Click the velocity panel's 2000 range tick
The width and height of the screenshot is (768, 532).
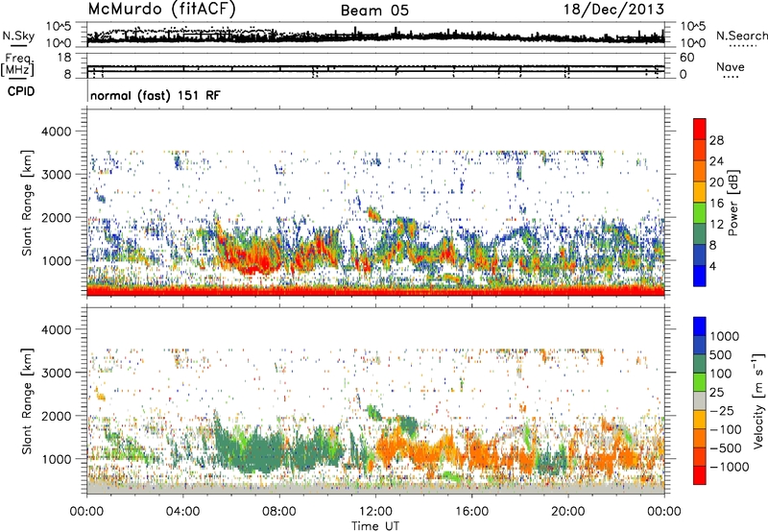[56, 416]
